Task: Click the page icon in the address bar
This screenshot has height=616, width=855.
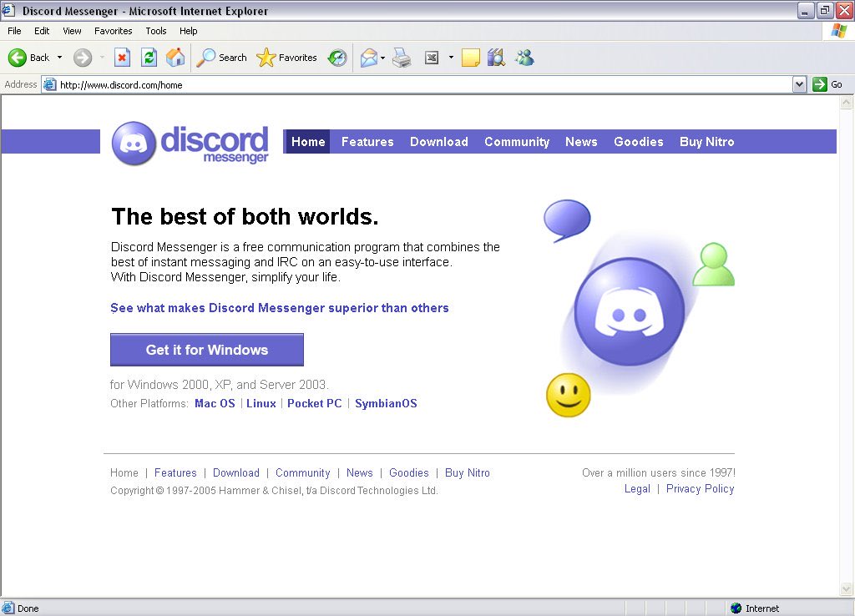Action: click(49, 84)
